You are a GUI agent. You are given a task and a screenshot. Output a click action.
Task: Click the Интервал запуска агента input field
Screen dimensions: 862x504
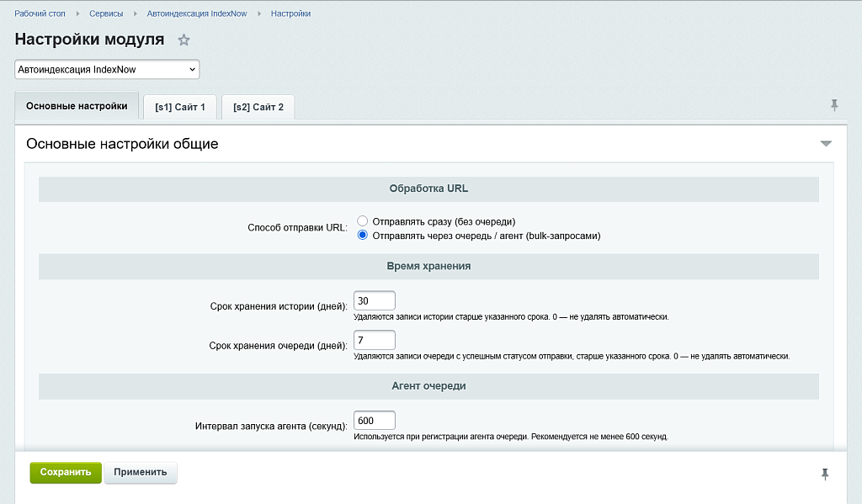pyautogui.click(x=375, y=421)
